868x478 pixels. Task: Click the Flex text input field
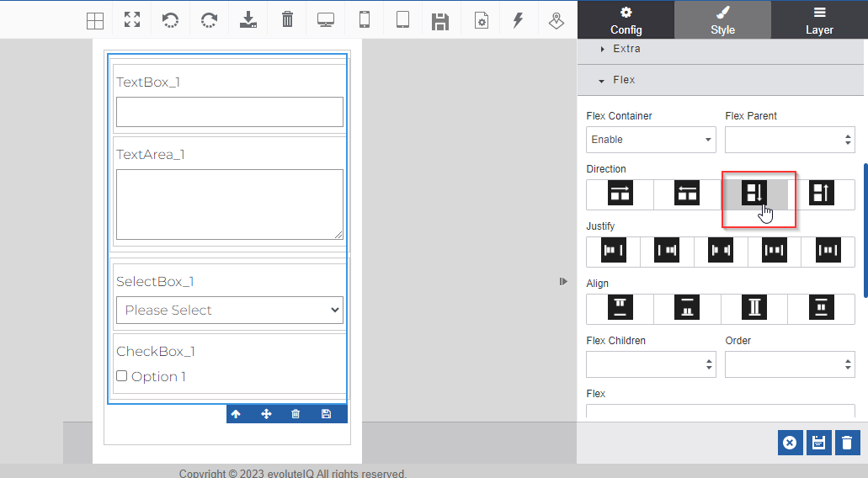pyautogui.click(x=720, y=411)
